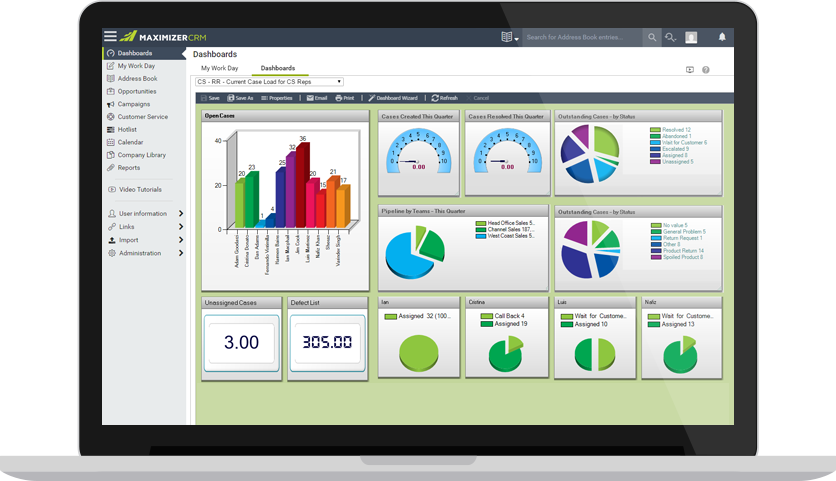Click the Video Tutorials icon

[x=112, y=189]
